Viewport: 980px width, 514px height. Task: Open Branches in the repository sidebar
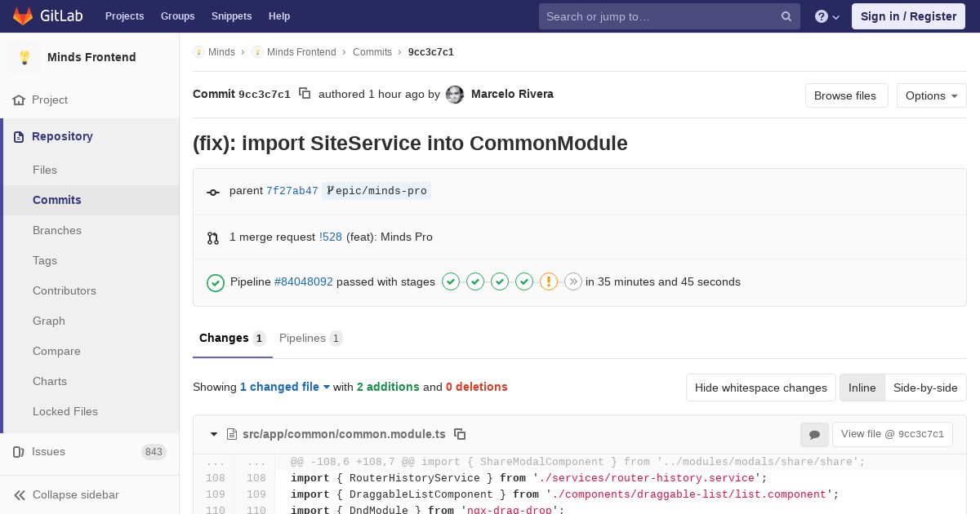57,230
